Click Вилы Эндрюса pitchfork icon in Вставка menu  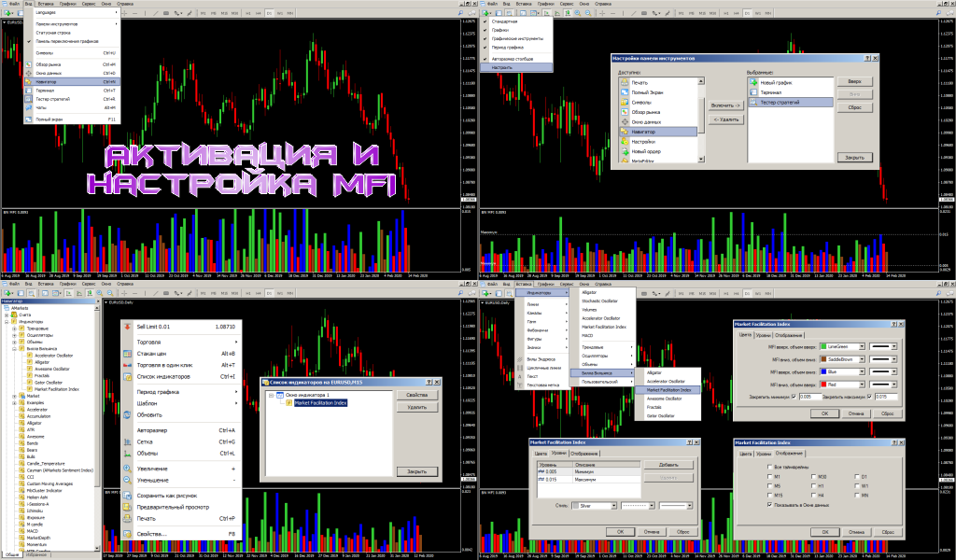click(520, 359)
